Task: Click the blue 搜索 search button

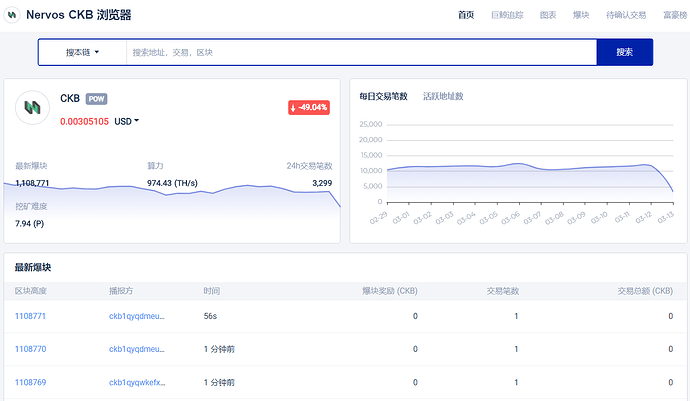Action: pyautogui.click(x=624, y=52)
